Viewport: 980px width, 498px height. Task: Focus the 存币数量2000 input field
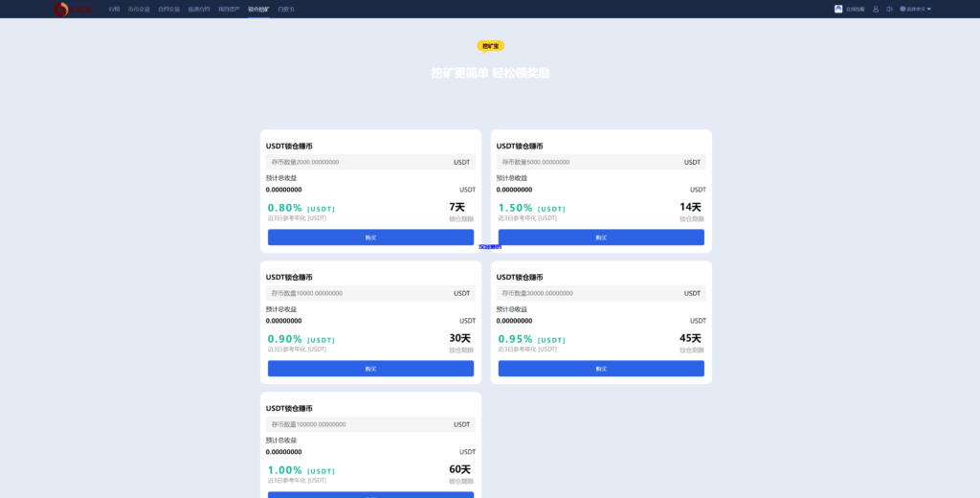click(370, 162)
